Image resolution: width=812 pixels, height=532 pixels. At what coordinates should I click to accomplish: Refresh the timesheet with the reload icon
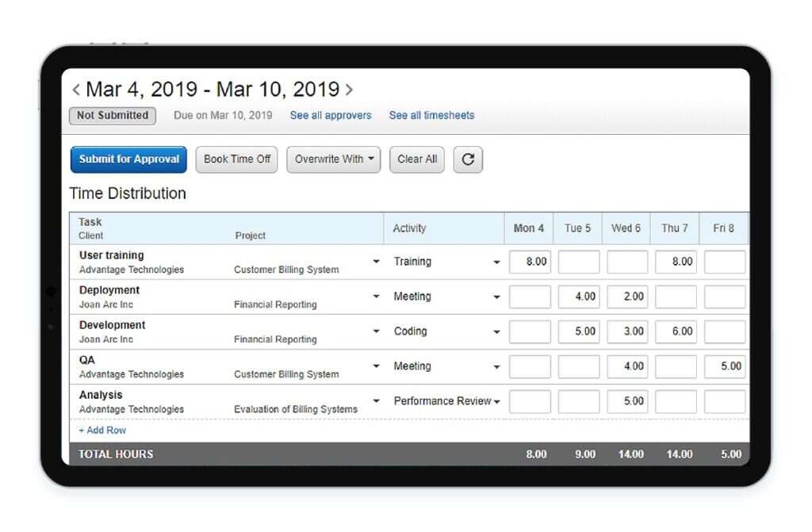[x=468, y=159]
